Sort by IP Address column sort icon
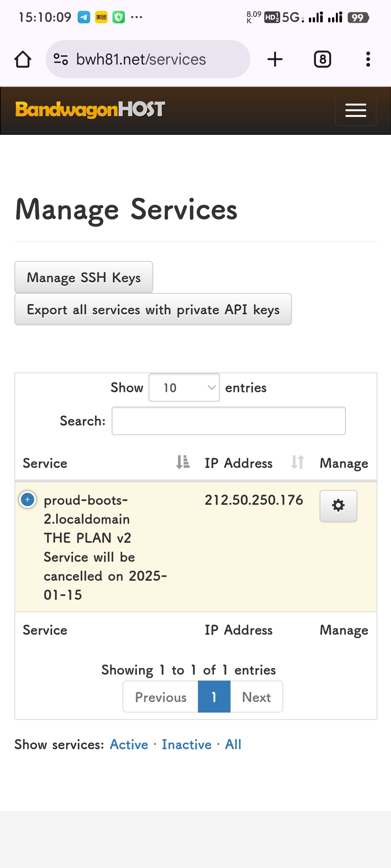 coord(298,462)
